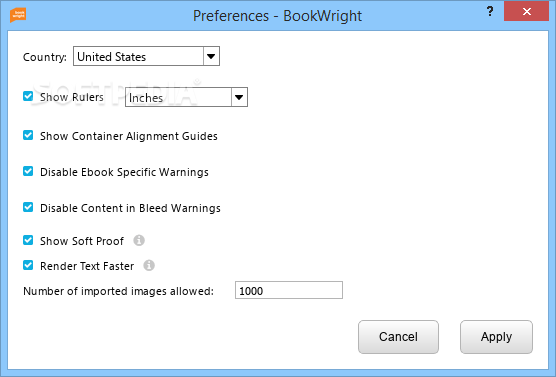Click the United States country combo box

(146, 56)
